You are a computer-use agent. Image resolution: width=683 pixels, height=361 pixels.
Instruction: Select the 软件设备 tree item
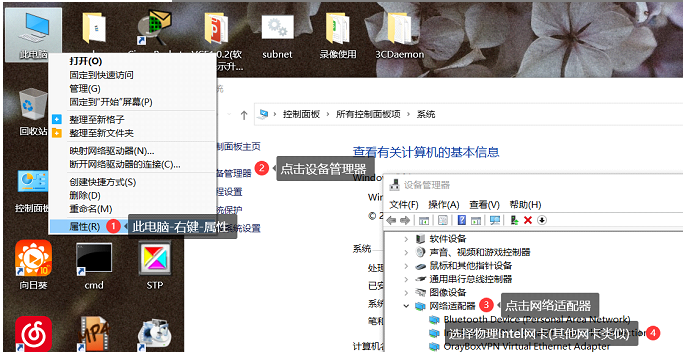click(448, 239)
